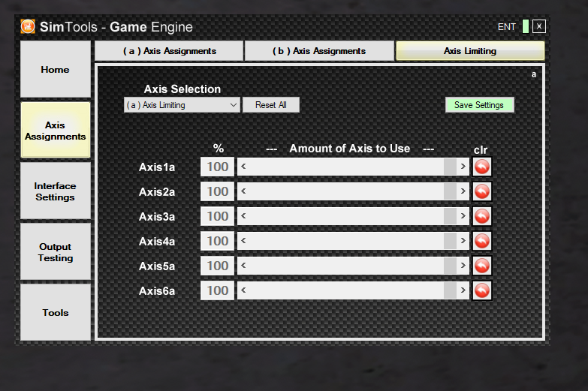Viewport: 588px width, 391px height.
Task: Close the SimTools Game Engine window
Action: tap(539, 26)
